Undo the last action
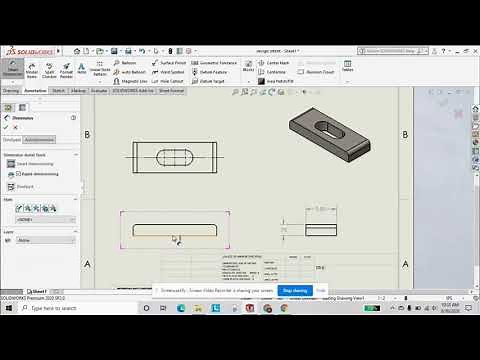Image resolution: width=480 pixels, height=360 pixels. 142,51
